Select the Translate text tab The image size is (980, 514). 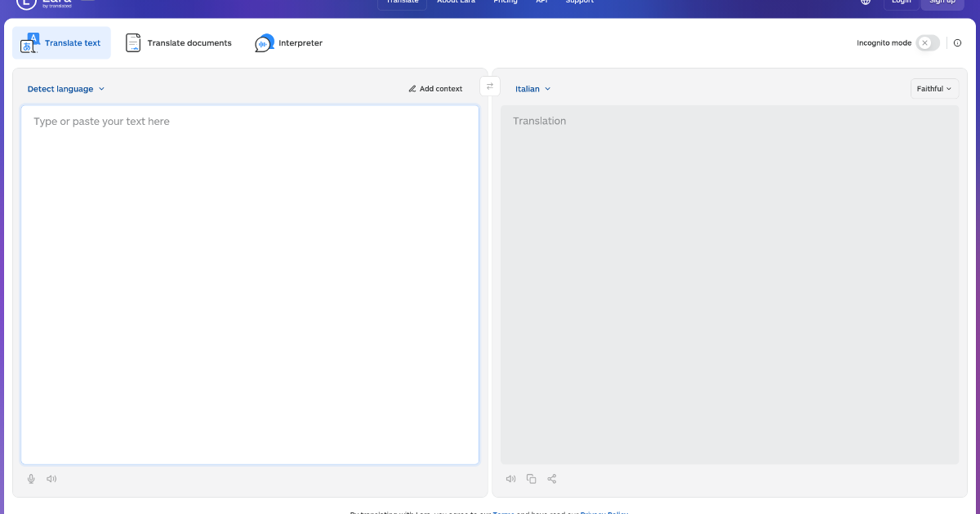(x=61, y=43)
